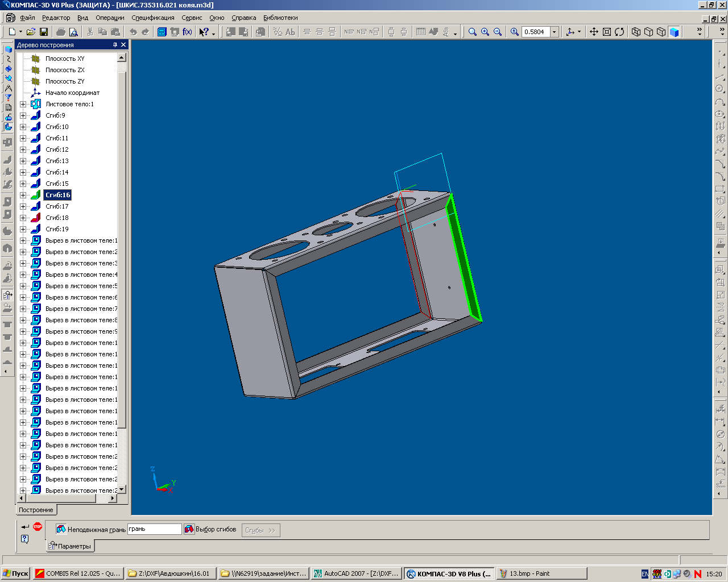Open the Файл menu
This screenshot has width=728, height=582.
[27, 18]
